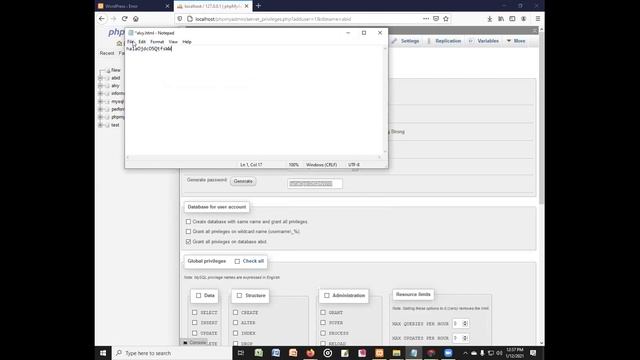640x360 pixels.
Task: Tick the Data group checkbox
Action: [x=198, y=296]
